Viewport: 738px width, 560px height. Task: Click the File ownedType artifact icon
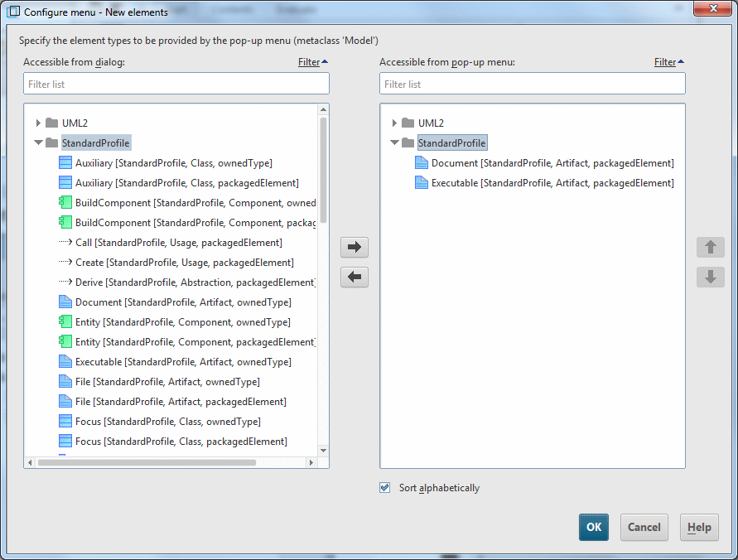point(65,382)
